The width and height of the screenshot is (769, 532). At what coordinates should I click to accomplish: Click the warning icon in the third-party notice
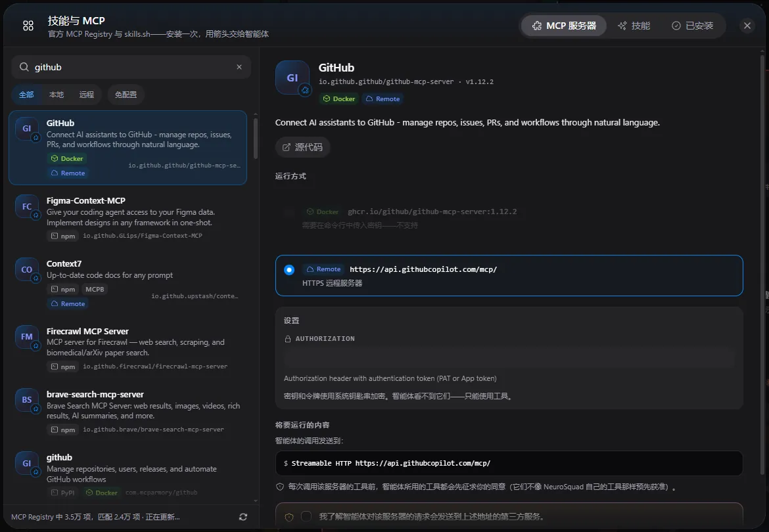pos(289,517)
